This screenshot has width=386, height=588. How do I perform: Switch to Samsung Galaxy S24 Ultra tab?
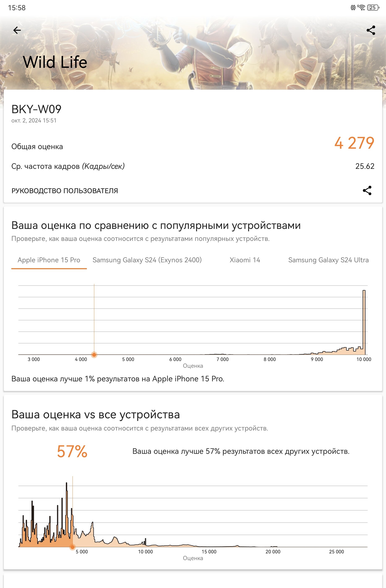328,260
